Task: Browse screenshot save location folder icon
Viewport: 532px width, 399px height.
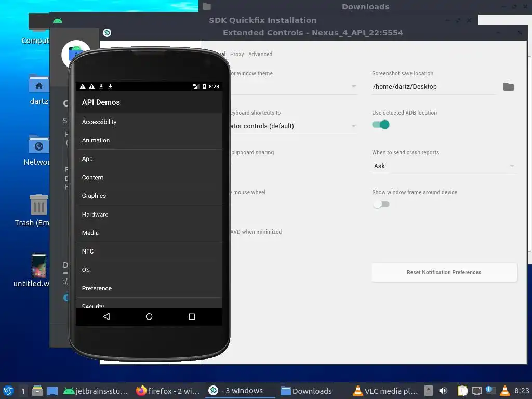Action: coord(508,87)
